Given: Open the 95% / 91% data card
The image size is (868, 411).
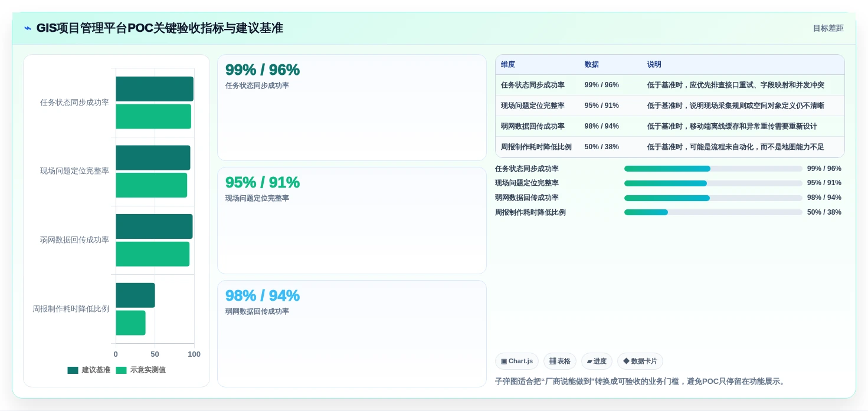Looking at the screenshot, I should click(352, 221).
